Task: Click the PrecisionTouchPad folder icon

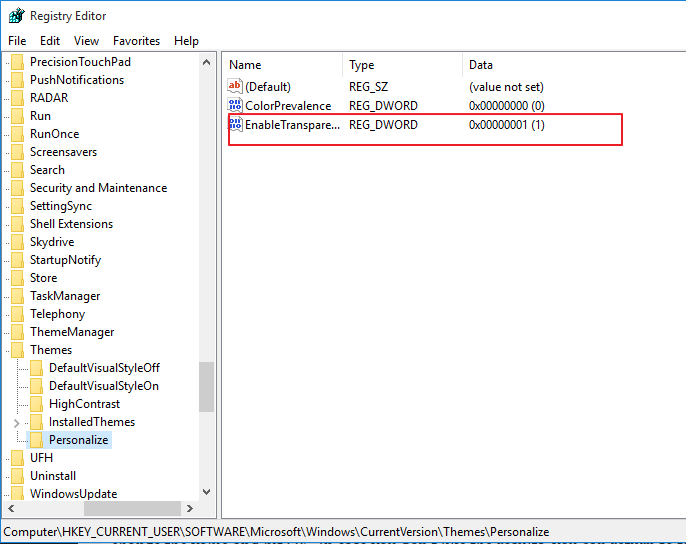Action: (x=18, y=62)
